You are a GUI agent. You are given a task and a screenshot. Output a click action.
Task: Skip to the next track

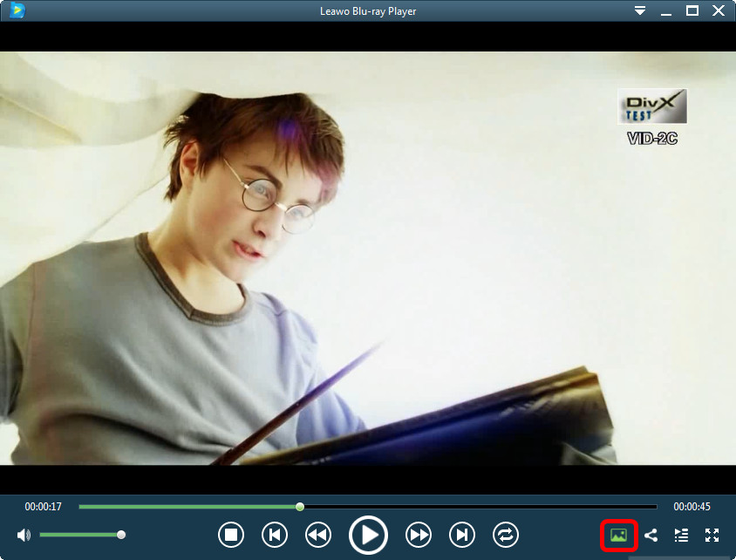[462, 535]
